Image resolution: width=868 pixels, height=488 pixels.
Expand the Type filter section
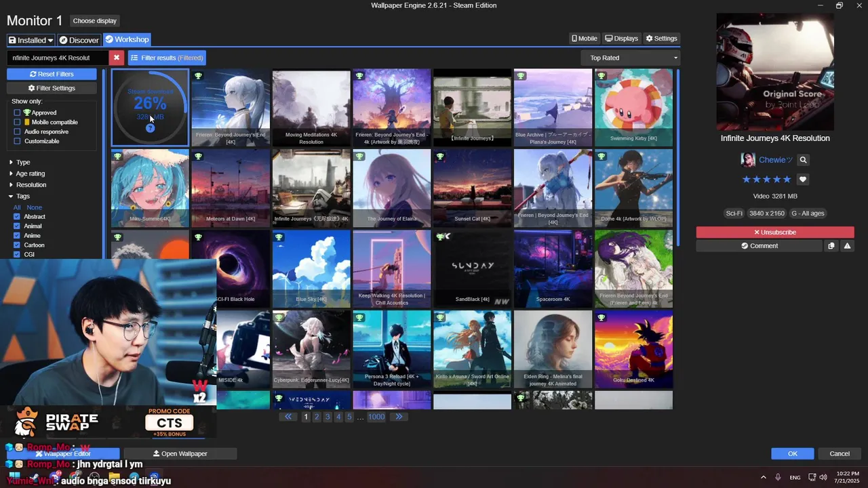click(19, 163)
